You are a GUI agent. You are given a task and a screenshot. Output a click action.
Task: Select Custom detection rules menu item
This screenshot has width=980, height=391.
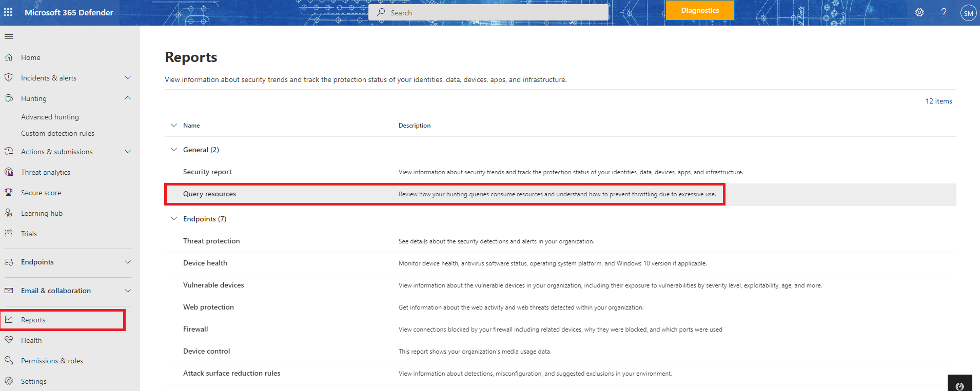57,133
